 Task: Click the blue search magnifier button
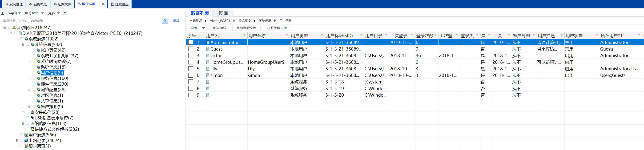pos(165,21)
